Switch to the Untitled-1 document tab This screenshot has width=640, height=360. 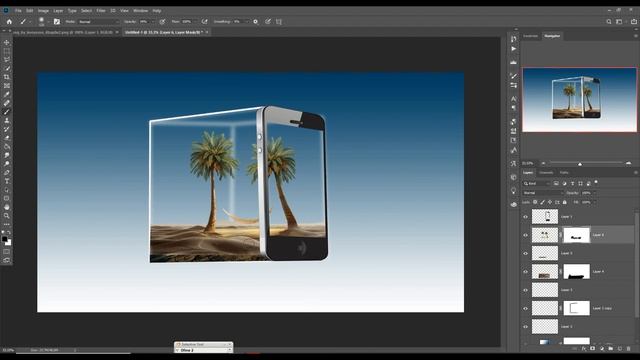click(x=164, y=32)
